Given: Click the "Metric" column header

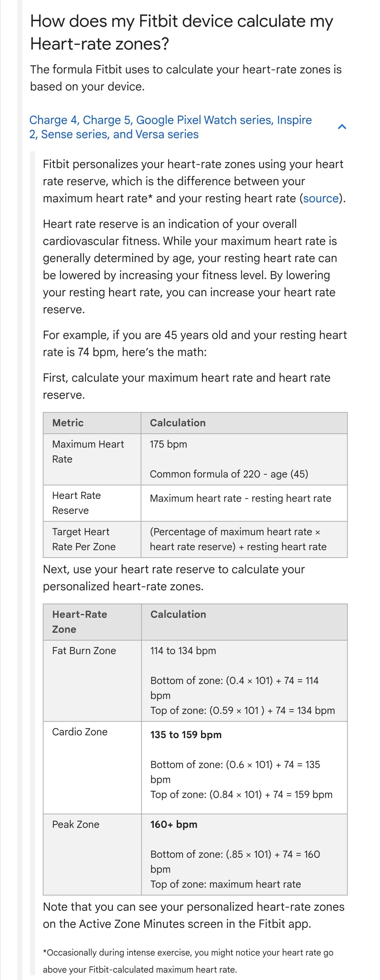Looking at the screenshot, I should point(68,423).
